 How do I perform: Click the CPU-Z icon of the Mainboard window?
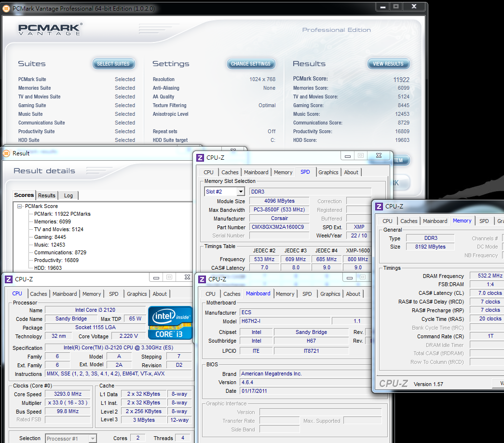pos(202,279)
